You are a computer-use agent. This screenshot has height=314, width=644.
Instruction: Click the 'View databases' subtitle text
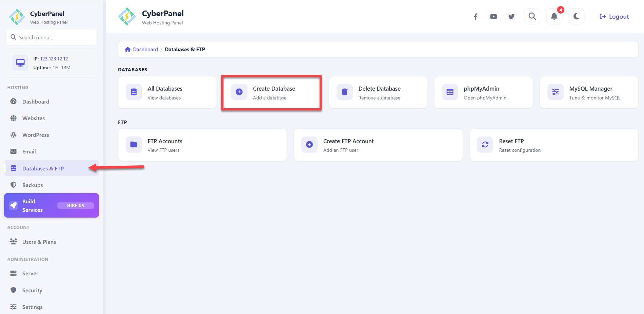point(164,98)
